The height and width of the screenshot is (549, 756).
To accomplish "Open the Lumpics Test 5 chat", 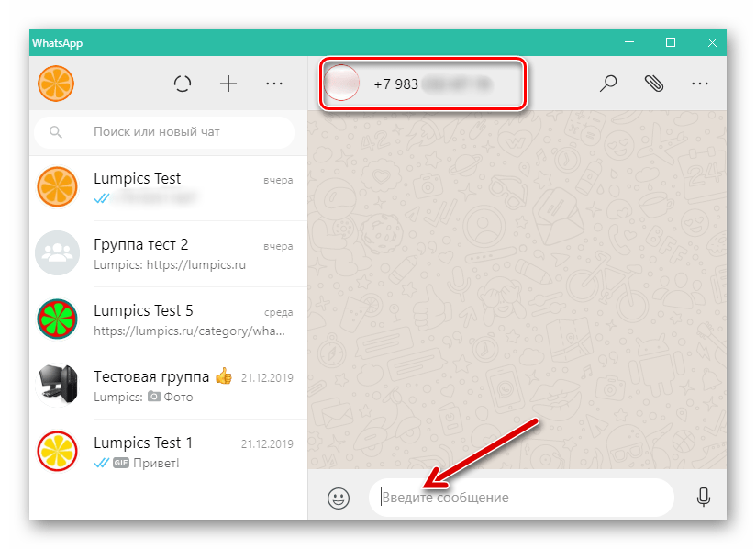I will click(168, 319).
